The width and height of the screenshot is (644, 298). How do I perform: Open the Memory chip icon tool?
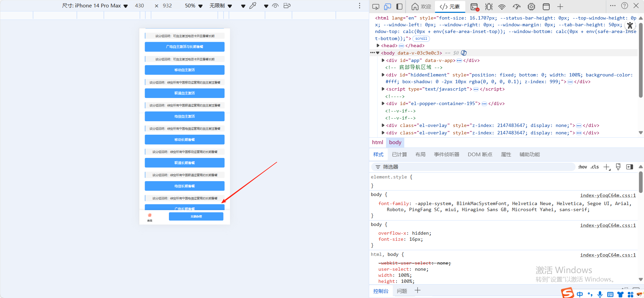pyautogui.click(x=531, y=6)
